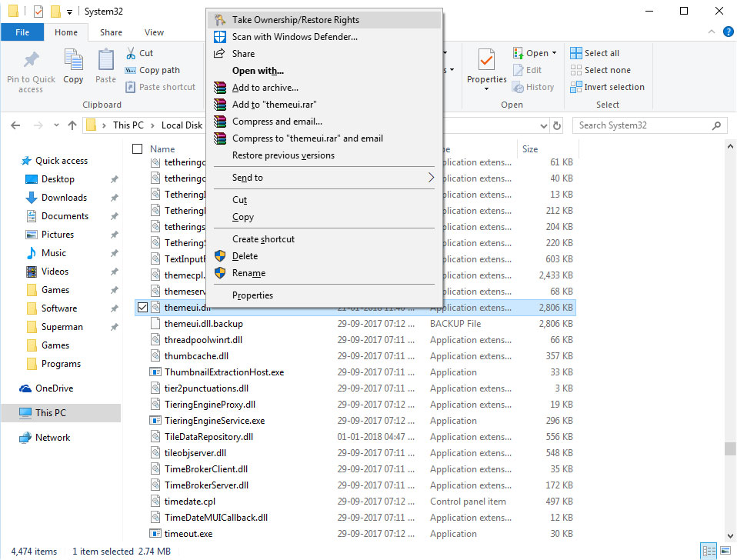The image size is (737, 560).
Task: Choose Cut in the context menu
Action: 324,200
